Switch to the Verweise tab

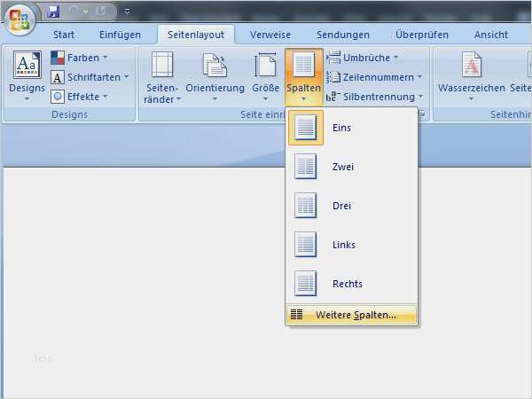tap(270, 35)
